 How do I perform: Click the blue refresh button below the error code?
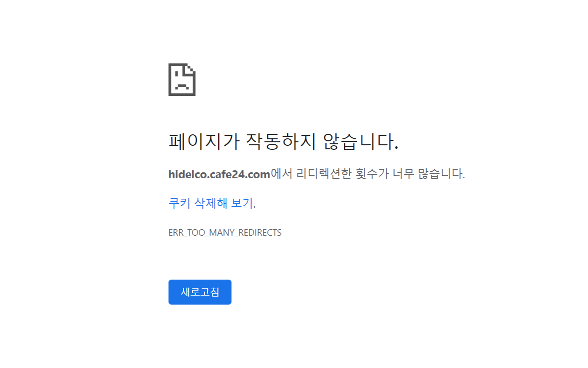point(200,292)
